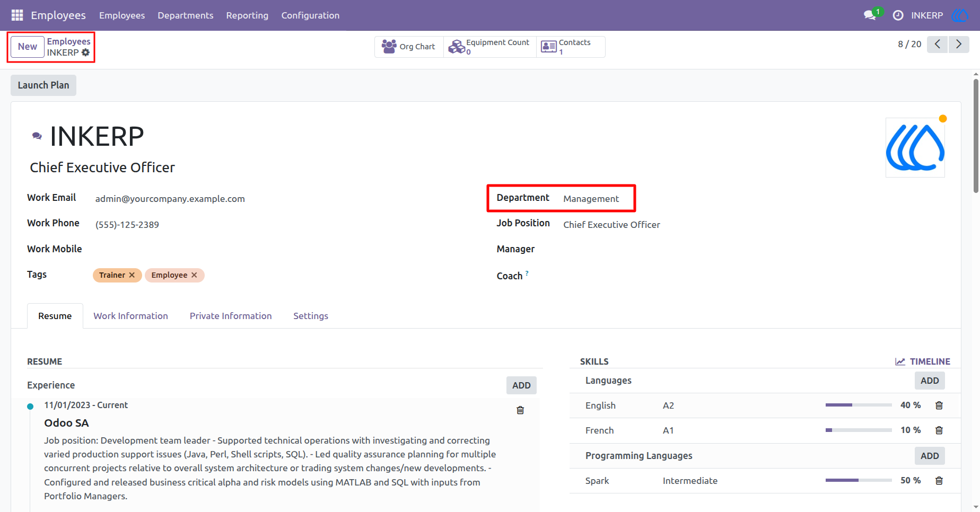Delete the Odoo SA experience entry
Image resolution: width=980 pixels, height=512 pixels.
point(520,410)
